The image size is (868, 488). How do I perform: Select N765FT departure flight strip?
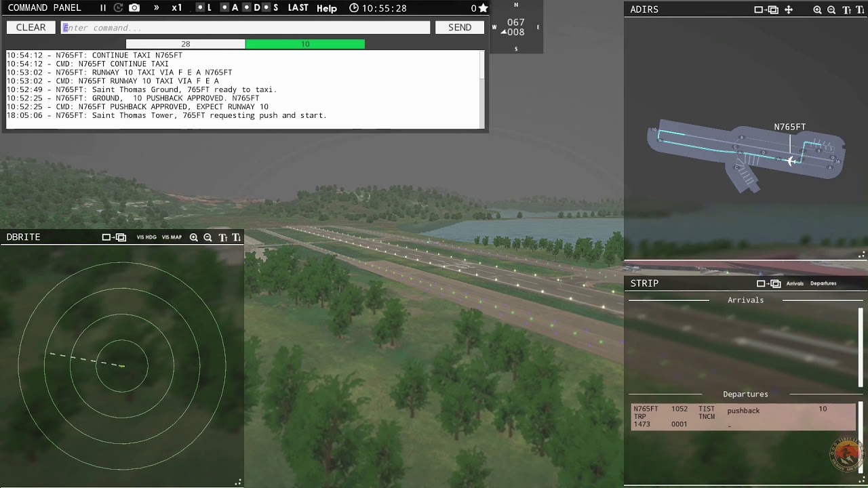tap(743, 417)
